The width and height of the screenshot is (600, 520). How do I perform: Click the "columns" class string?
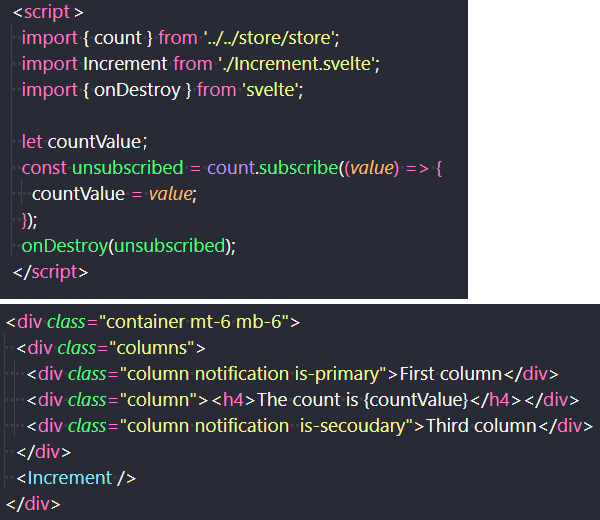[152, 348]
